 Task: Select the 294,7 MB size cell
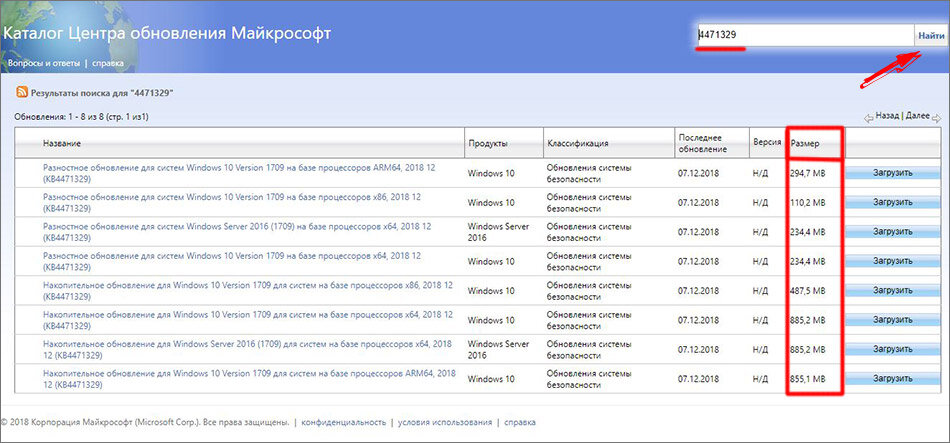point(808,173)
